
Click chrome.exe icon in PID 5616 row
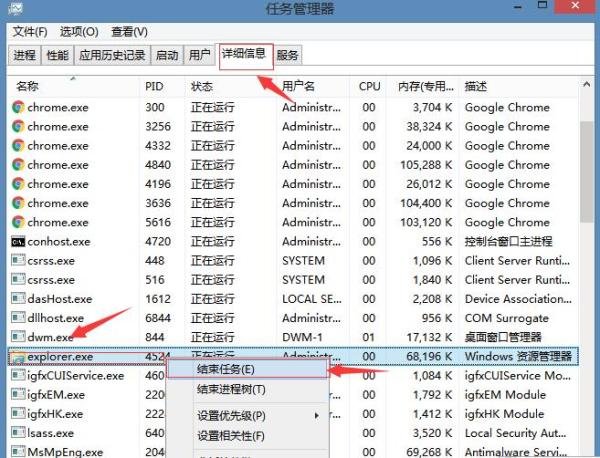click(x=18, y=222)
